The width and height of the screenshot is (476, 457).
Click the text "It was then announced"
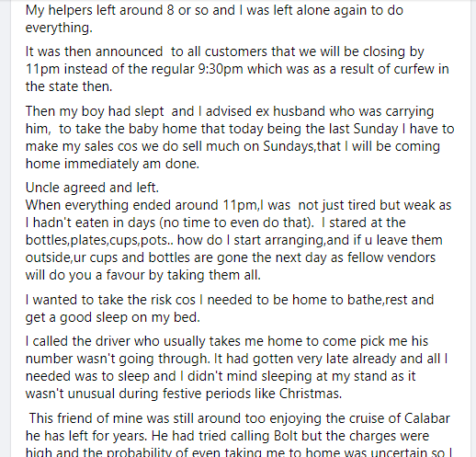(x=94, y=51)
